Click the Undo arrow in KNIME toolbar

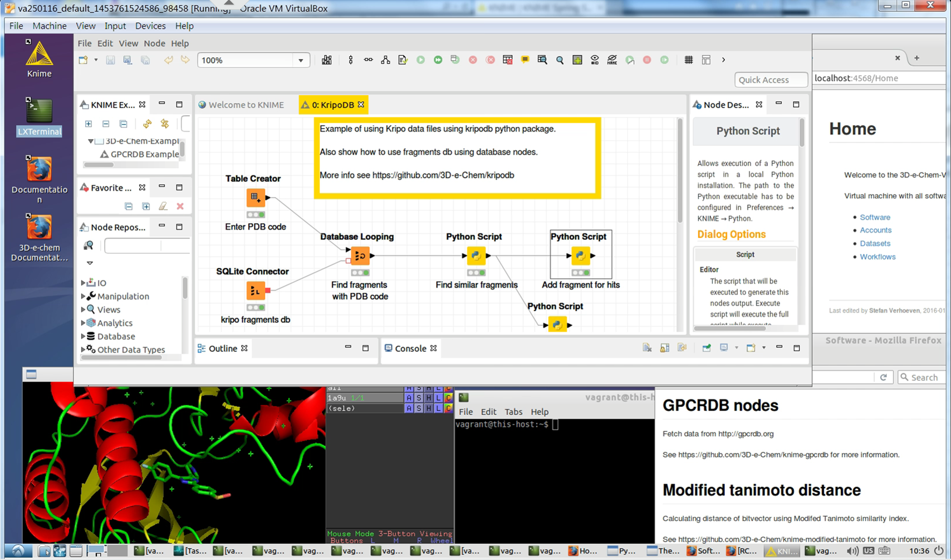click(168, 60)
